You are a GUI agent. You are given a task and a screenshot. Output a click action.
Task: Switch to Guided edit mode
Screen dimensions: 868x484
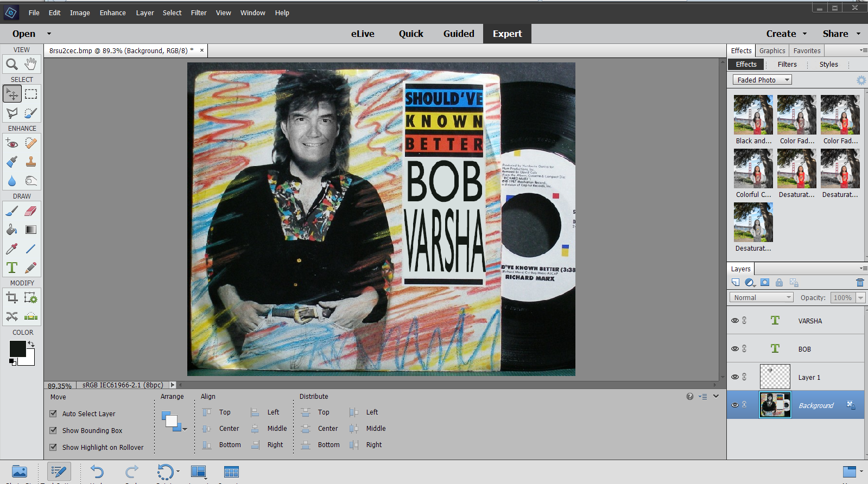coord(459,34)
